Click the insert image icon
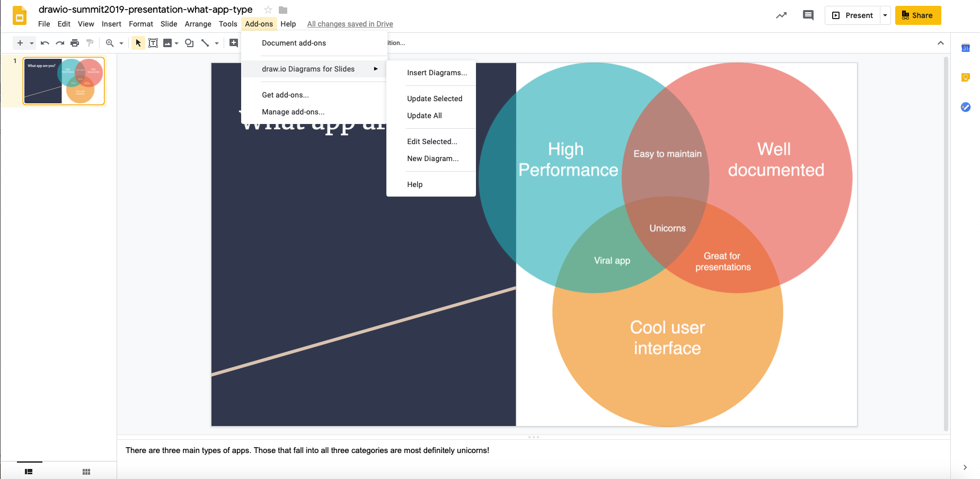 [167, 43]
